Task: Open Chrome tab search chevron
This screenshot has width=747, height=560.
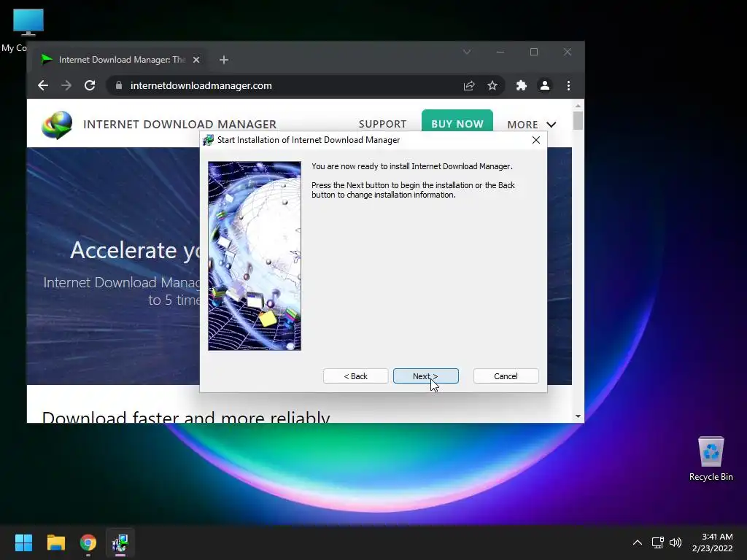Action: [467, 52]
